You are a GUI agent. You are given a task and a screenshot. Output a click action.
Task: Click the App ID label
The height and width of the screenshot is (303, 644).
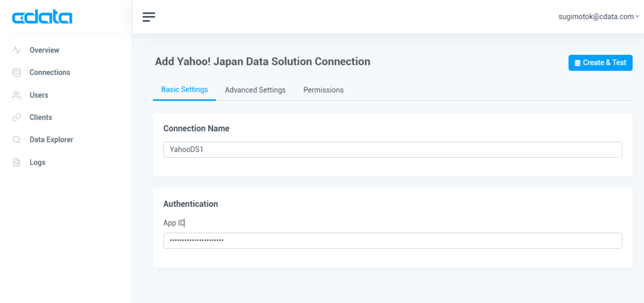click(174, 223)
